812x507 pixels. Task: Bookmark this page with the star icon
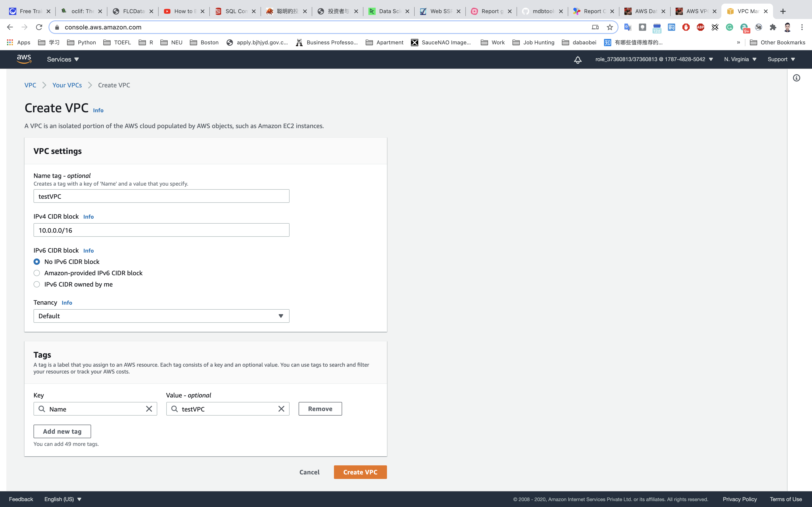click(x=610, y=27)
